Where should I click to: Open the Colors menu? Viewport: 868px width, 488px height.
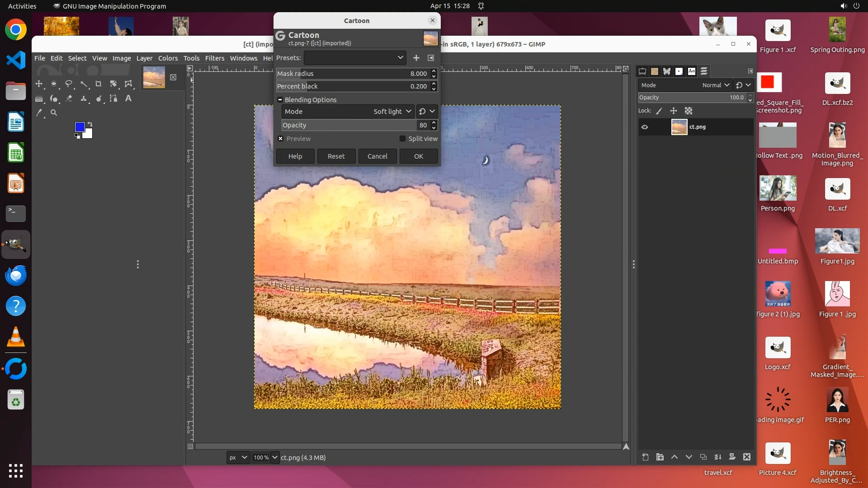(x=168, y=58)
